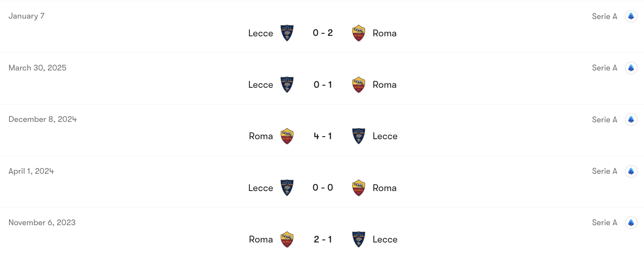Click the date January 7
Image resolution: width=644 pixels, height=255 pixels.
tap(26, 16)
